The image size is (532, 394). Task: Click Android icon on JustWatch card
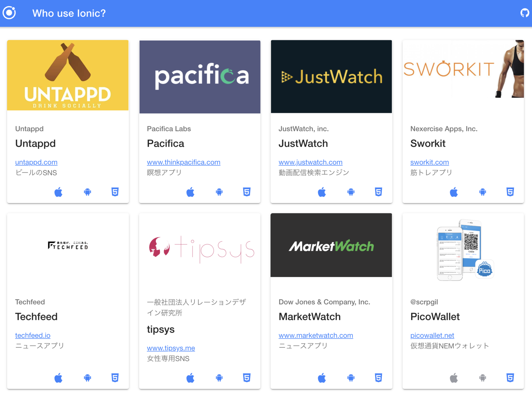351,192
